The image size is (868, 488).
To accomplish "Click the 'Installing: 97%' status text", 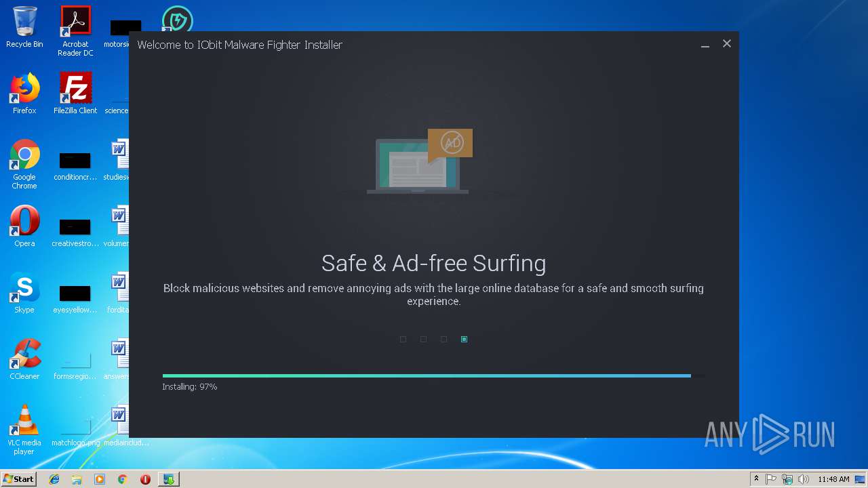I will pos(190,386).
